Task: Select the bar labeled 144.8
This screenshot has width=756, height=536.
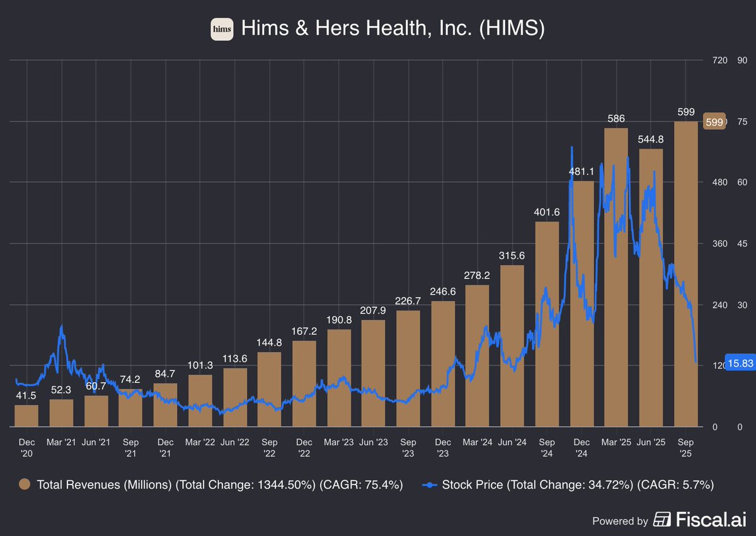Action: pos(270,391)
